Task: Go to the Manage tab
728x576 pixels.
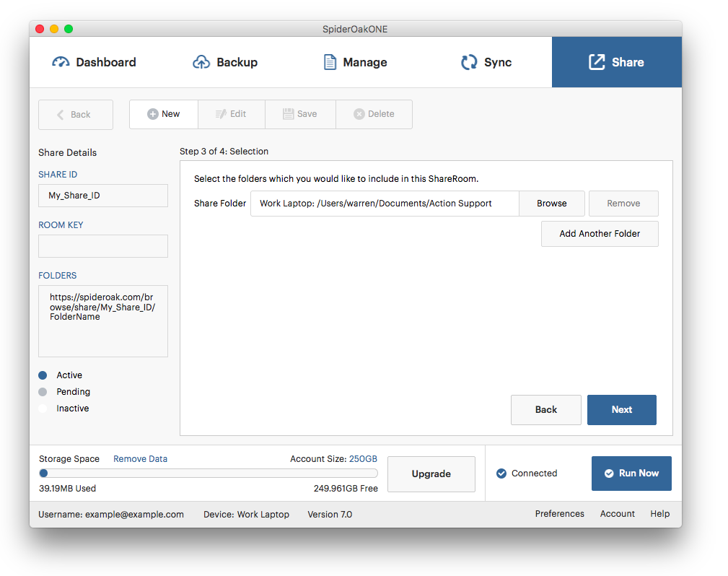Action: point(356,62)
